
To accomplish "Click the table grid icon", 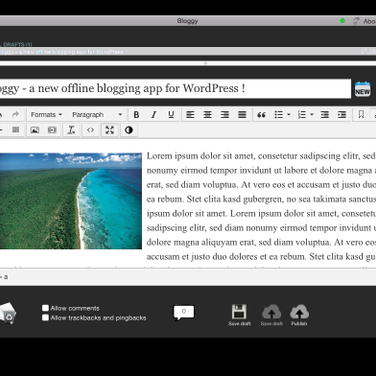I will coord(15,130).
